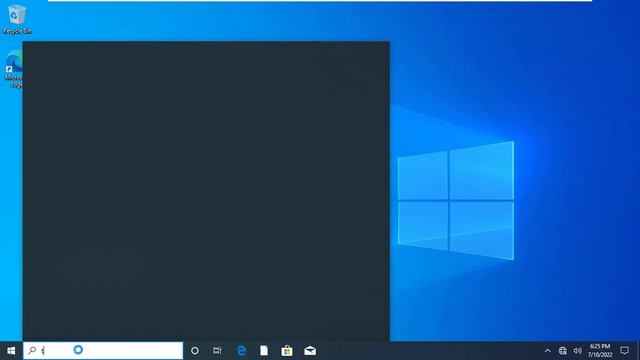Click inside the taskbar search box
The height and width of the screenshot is (360, 640).
pos(103,351)
